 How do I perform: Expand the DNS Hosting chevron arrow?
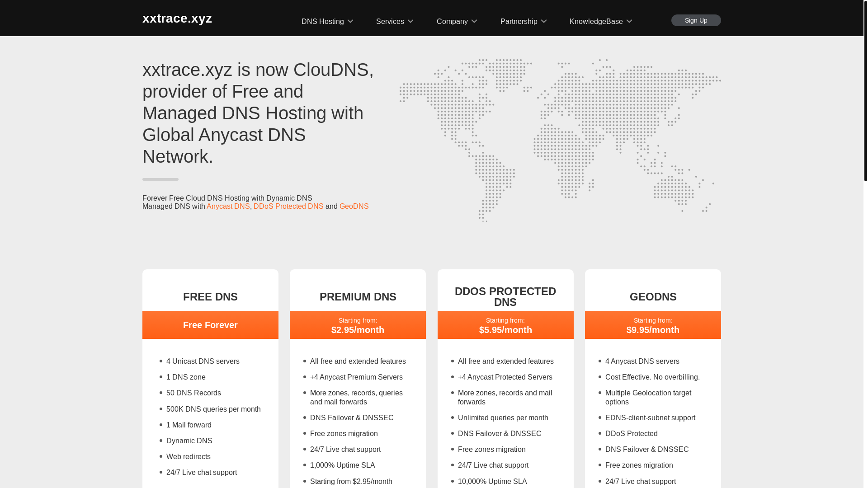pos(350,22)
